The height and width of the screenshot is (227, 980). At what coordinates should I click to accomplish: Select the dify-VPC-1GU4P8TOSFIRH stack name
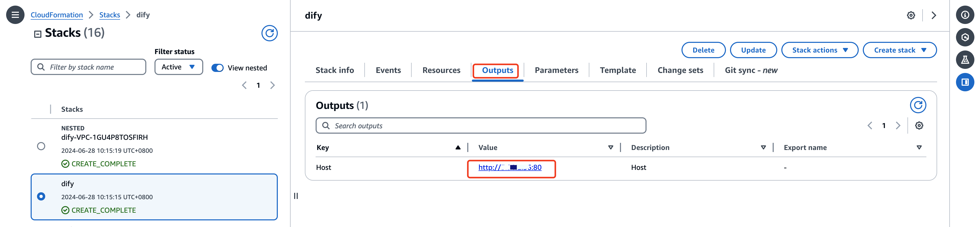pos(104,137)
